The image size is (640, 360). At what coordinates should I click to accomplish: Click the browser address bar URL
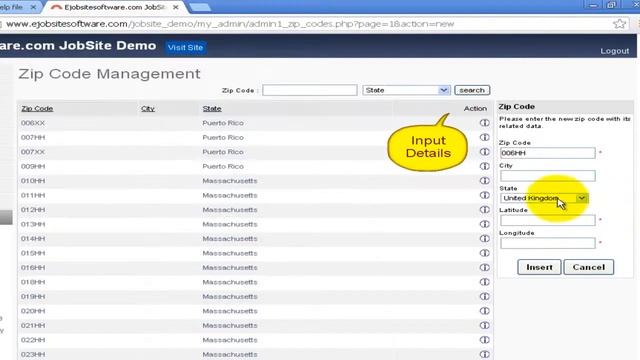tap(230, 24)
